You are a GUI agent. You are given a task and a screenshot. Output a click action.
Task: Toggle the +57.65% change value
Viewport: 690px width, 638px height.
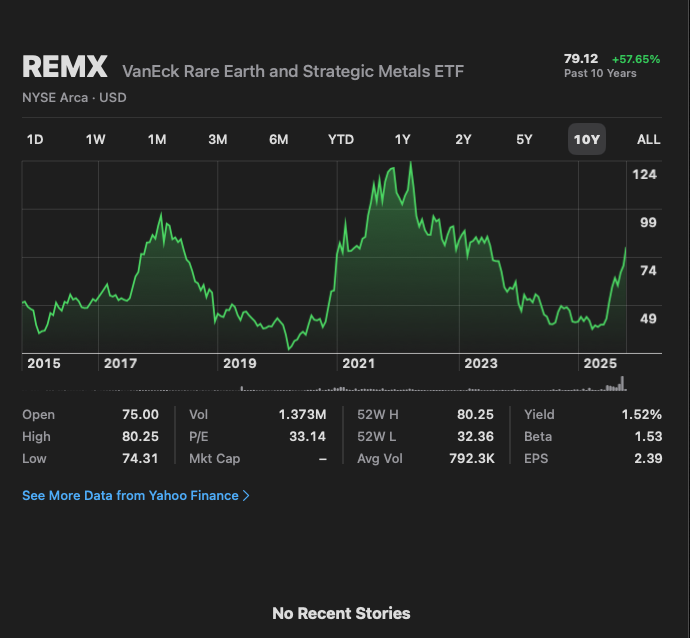click(636, 59)
